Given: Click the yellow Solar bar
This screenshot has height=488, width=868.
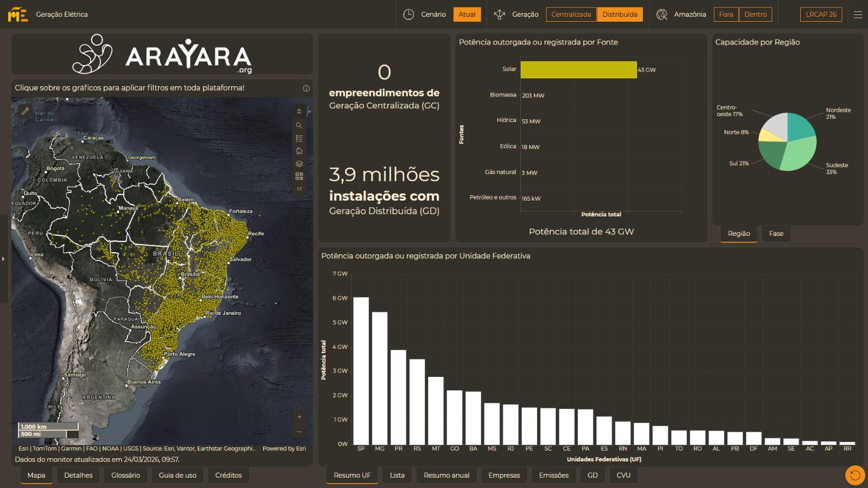Looking at the screenshot, I should click(578, 69).
